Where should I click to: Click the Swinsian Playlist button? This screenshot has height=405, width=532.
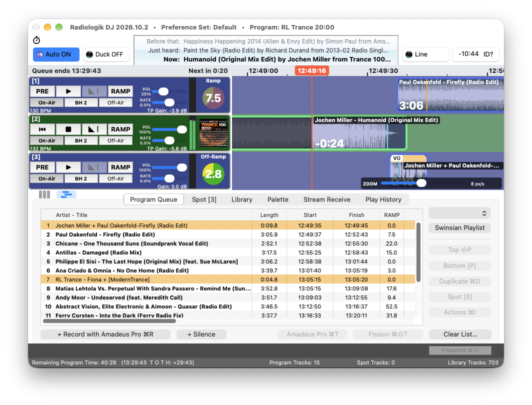pyautogui.click(x=459, y=228)
